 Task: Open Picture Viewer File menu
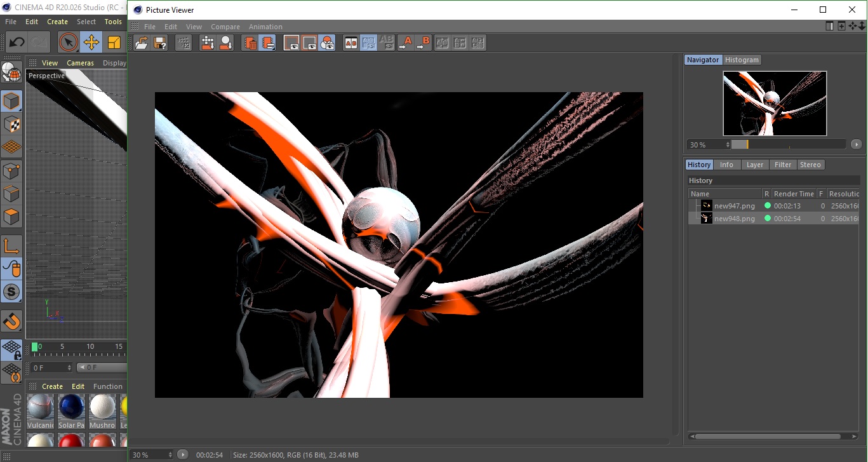(150, 27)
